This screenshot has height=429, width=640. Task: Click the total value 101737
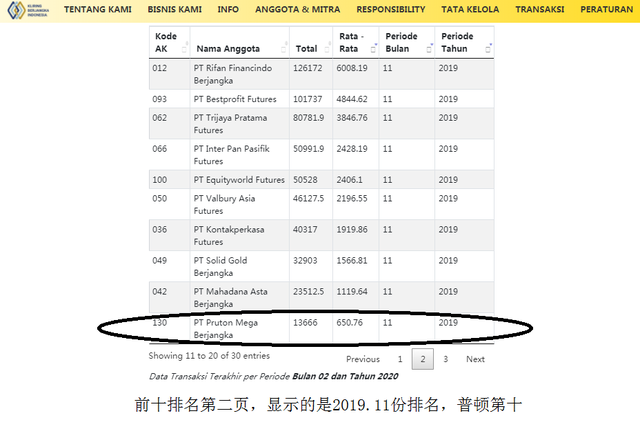(307, 99)
